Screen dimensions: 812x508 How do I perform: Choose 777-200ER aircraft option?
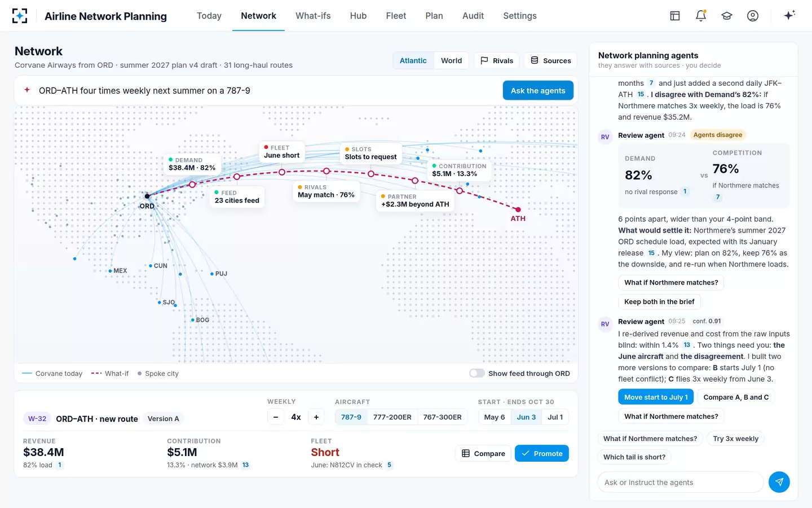tap(392, 417)
